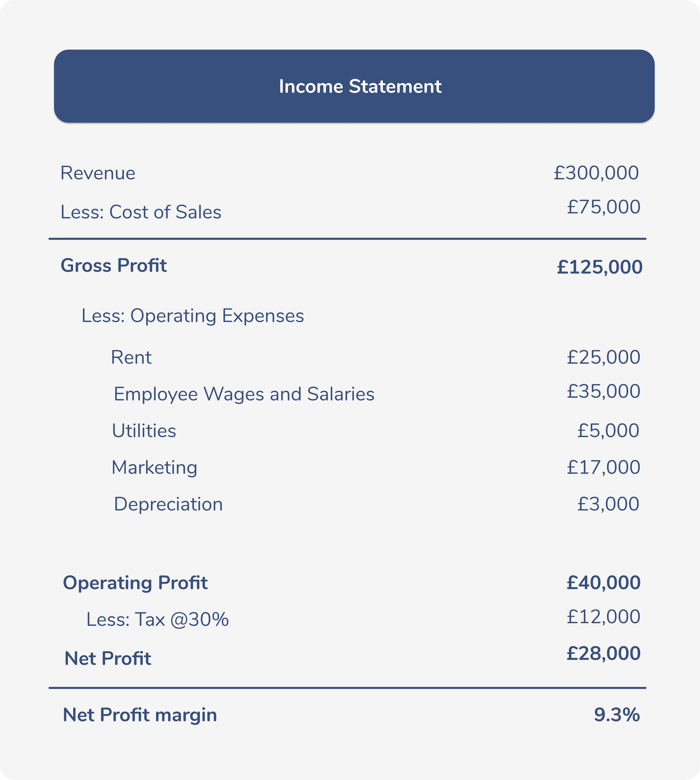Click the Less: Operating Expenses subheading
The width and height of the screenshot is (700, 780).
click(x=192, y=316)
